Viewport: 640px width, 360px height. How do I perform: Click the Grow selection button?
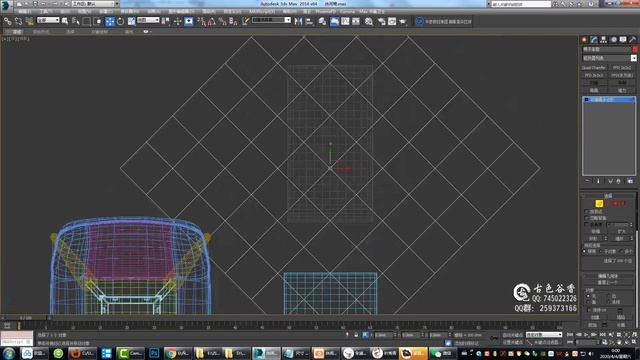[x=622, y=231]
